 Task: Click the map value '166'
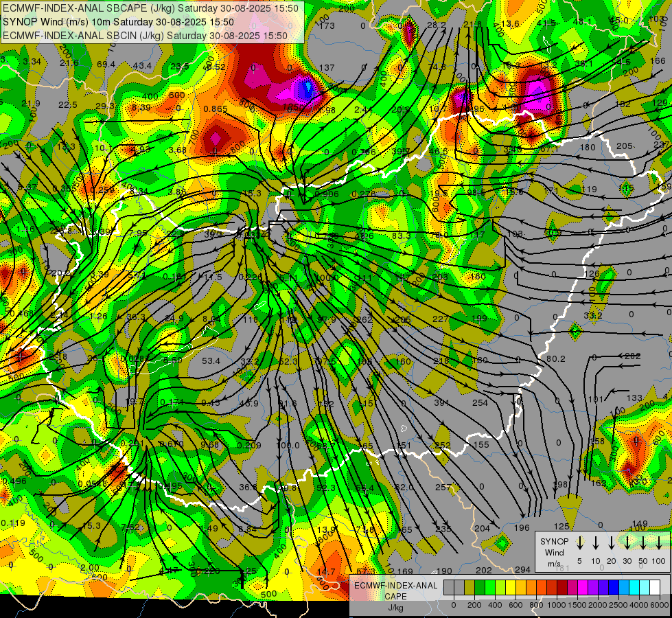tap(658, 61)
